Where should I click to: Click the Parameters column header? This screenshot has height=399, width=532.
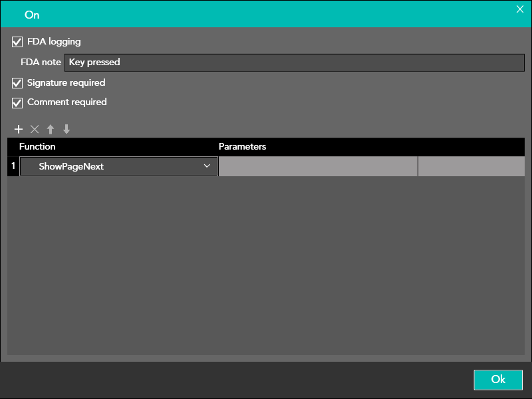[242, 146]
